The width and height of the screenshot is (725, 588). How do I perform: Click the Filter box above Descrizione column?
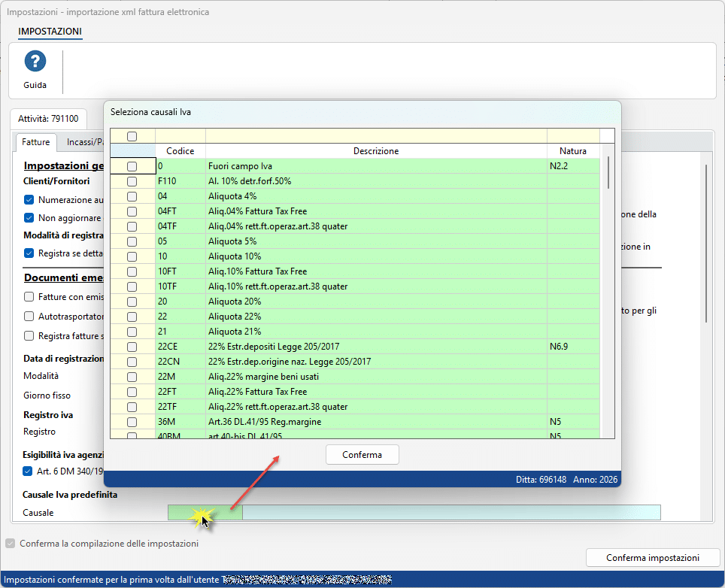[x=376, y=136]
